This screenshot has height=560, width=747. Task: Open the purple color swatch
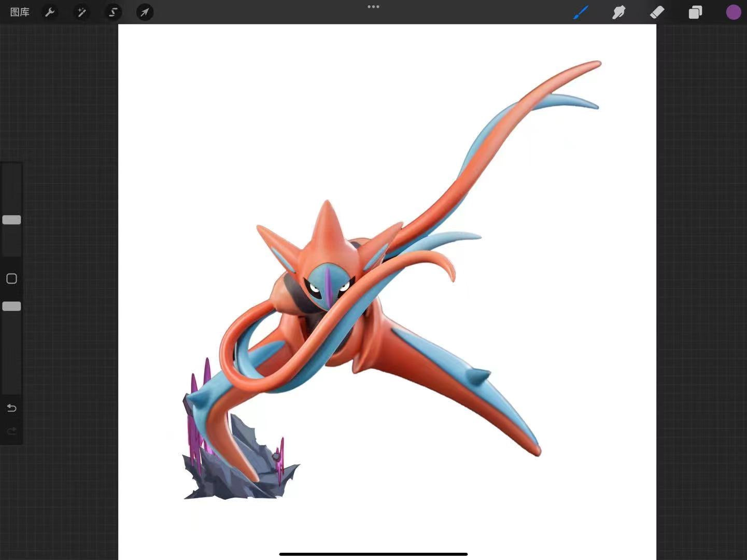click(733, 12)
